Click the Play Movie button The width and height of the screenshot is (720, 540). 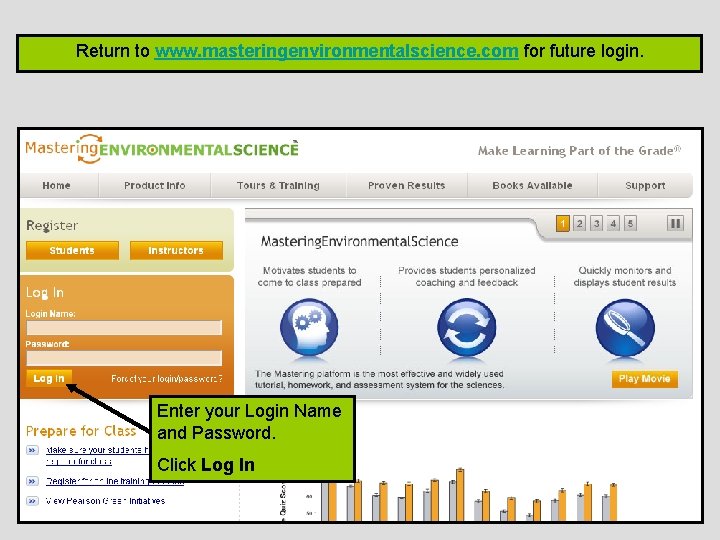645,379
